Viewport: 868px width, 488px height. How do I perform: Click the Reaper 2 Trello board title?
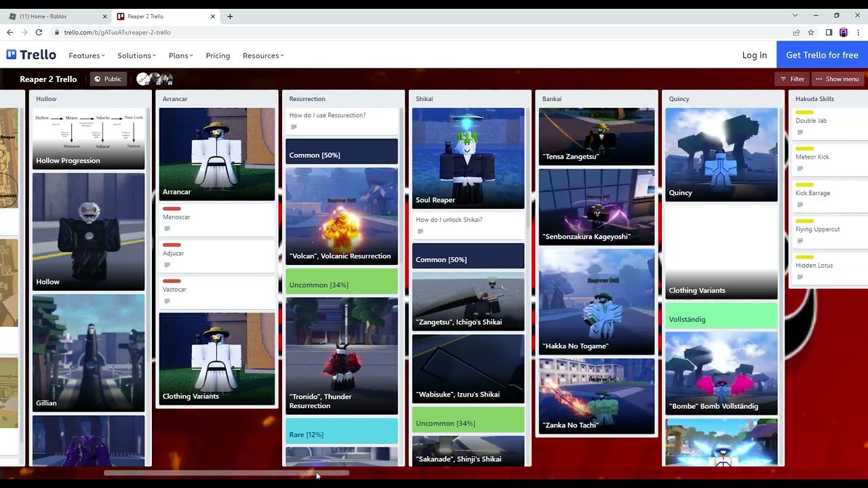click(x=48, y=79)
